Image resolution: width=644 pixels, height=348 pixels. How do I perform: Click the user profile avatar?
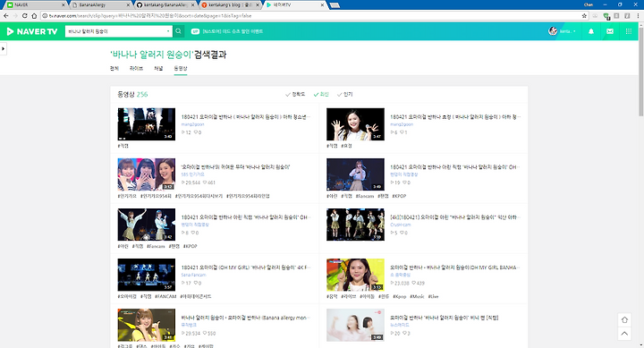point(553,31)
